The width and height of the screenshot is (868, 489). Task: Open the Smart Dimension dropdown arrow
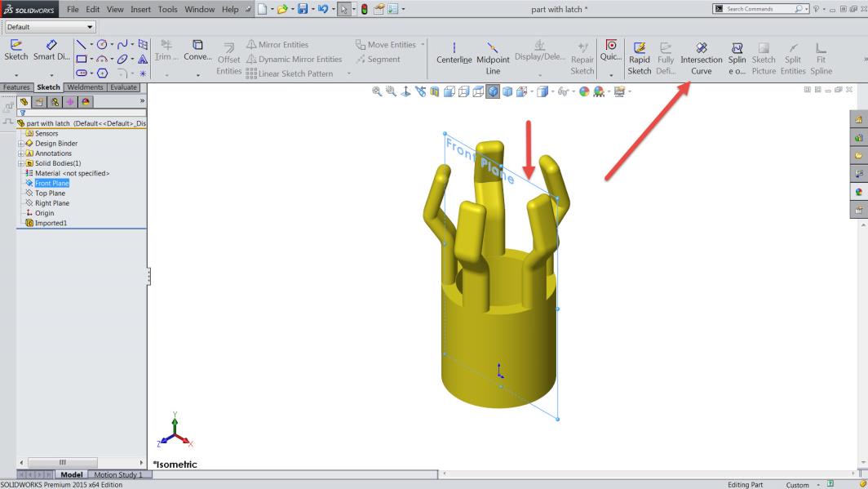(x=51, y=75)
